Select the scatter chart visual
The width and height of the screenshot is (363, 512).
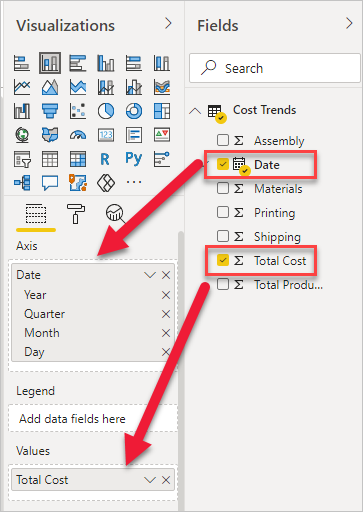point(78,111)
